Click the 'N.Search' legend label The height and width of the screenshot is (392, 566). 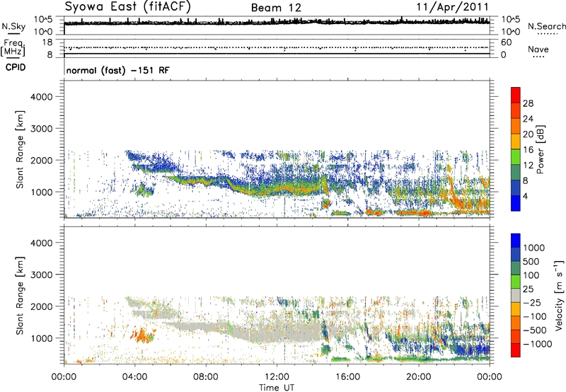click(546, 26)
